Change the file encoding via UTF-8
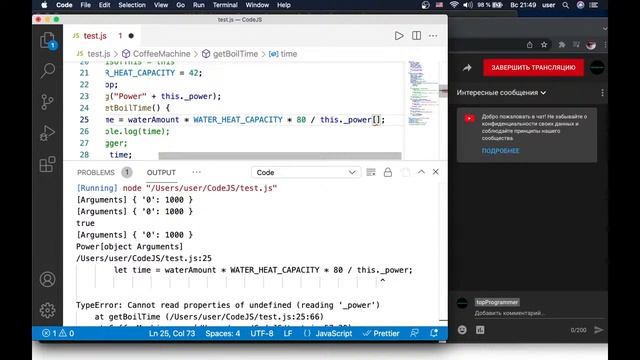This screenshot has height=360, width=640. pyautogui.click(x=262, y=333)
